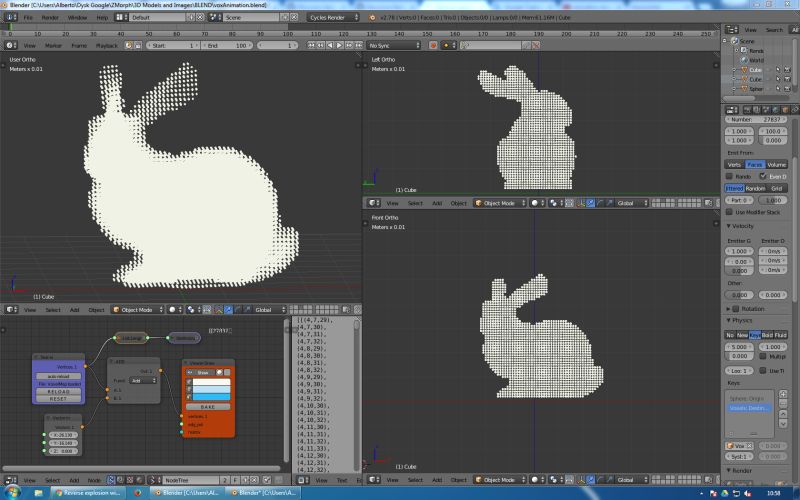Open Playback menu in timeline header
800x500 pixels.
coord(107,45)
